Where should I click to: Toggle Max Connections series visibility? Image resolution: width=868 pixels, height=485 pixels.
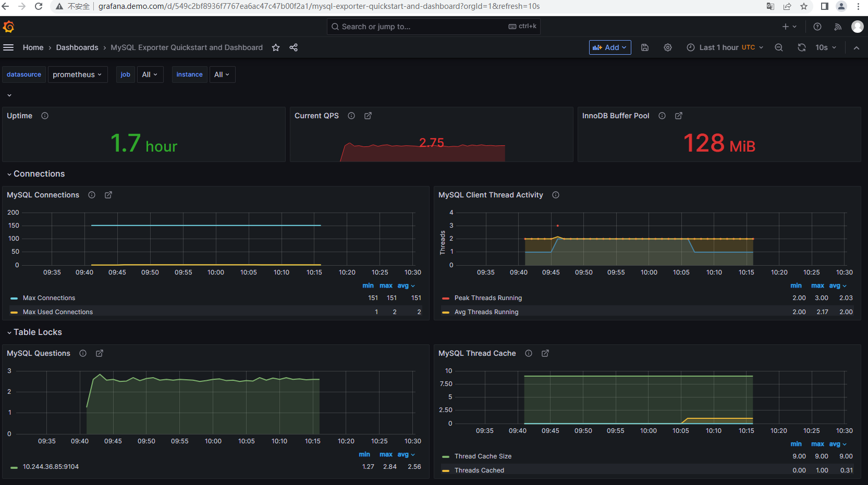pyautogui.click(x=49, y=298)
